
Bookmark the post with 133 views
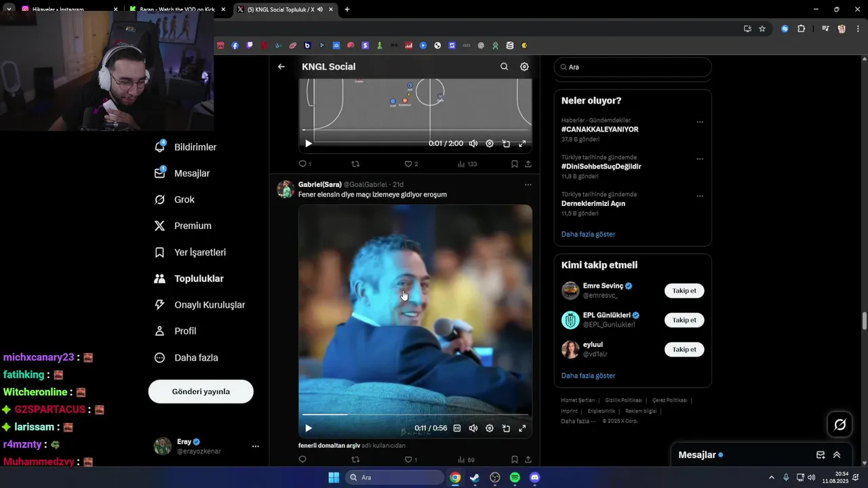click(x=514, y=164)
